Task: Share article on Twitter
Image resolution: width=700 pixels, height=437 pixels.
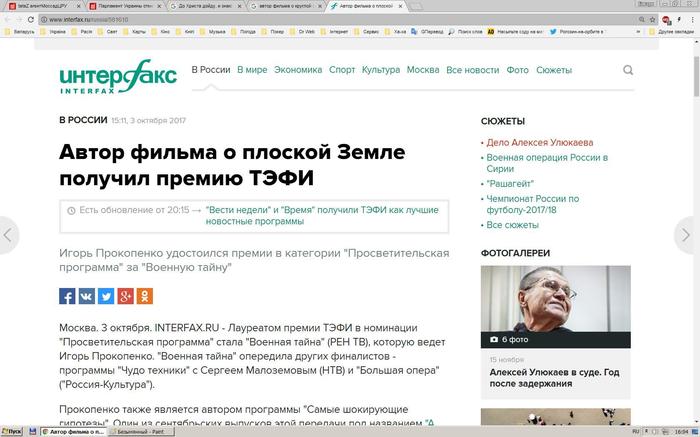Action: (x=106, y=296)
